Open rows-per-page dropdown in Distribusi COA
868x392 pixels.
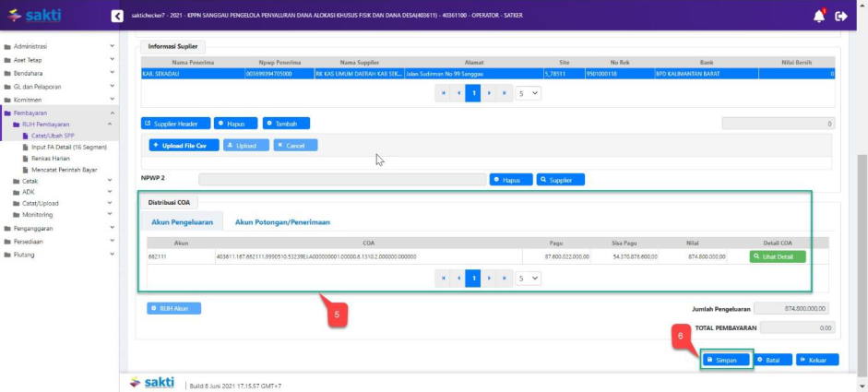pyautogui.click(x=529, y=278)
